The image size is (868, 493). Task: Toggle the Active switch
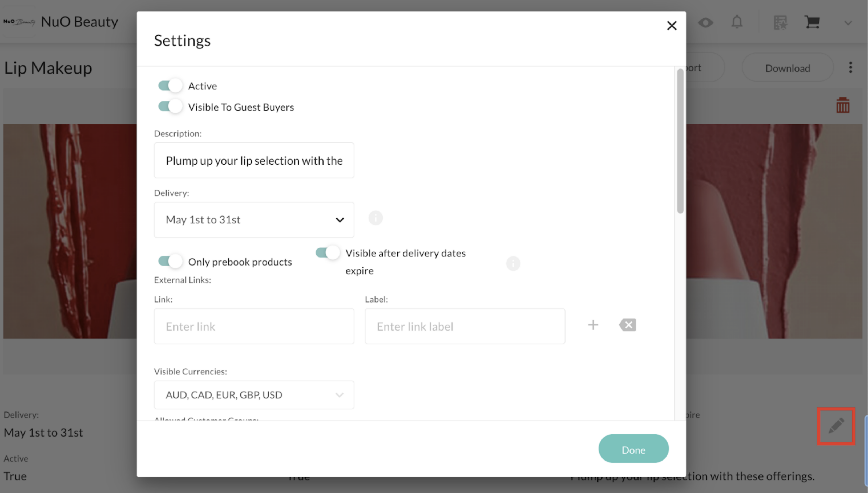point(170,86)
